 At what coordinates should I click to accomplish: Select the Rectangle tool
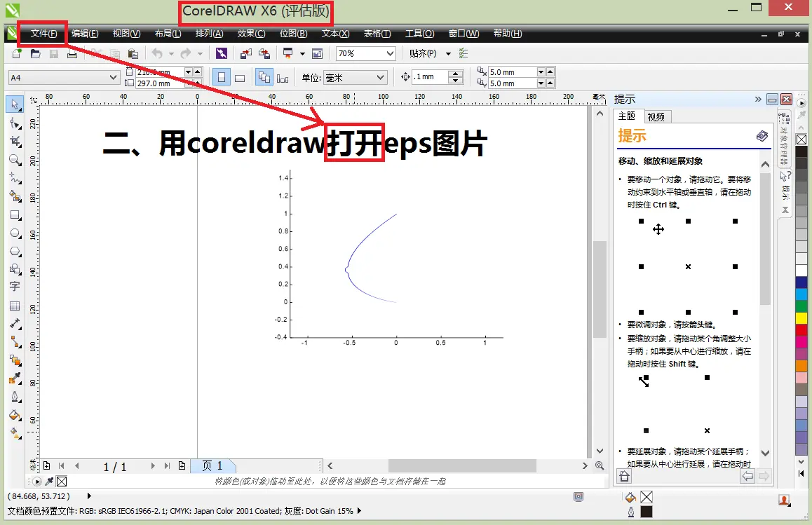(x=15, y=215)
